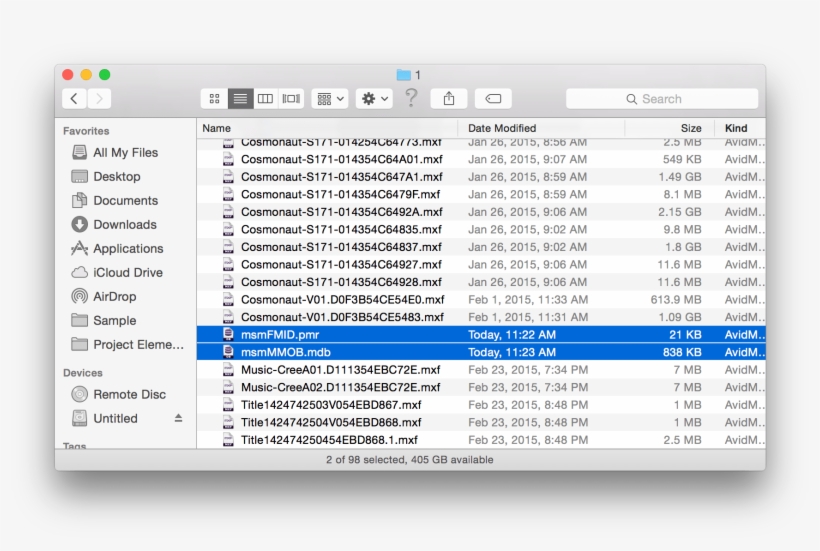Click the Search field

(x=662, y=99)
